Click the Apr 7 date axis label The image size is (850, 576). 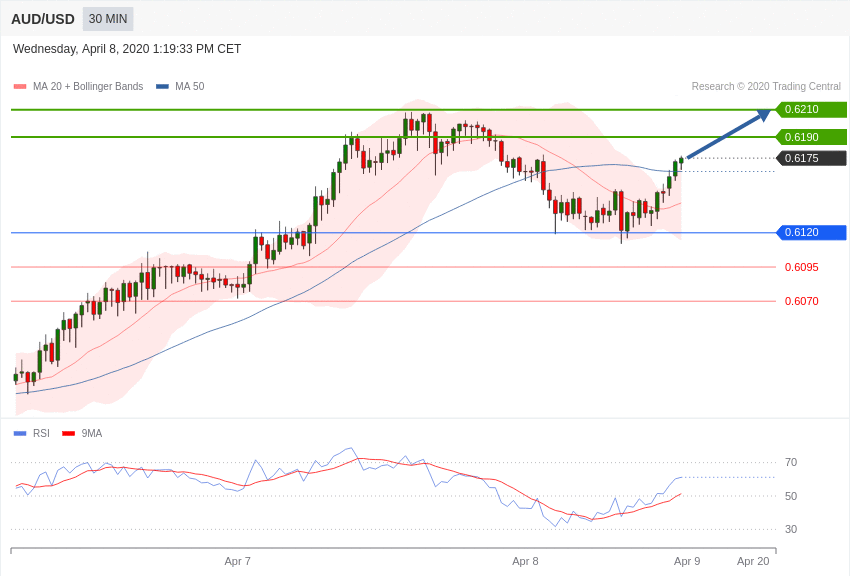[237, 561]
